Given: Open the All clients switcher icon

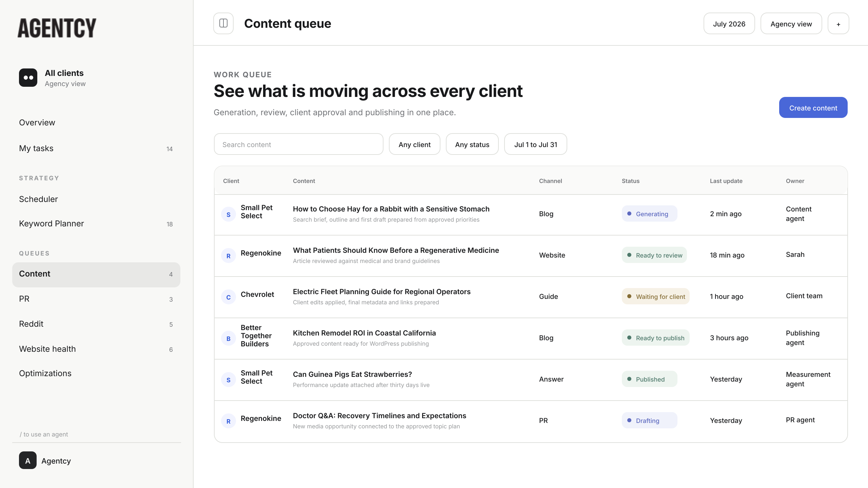Looking at the screenshot, I should [x=28, y=78].
